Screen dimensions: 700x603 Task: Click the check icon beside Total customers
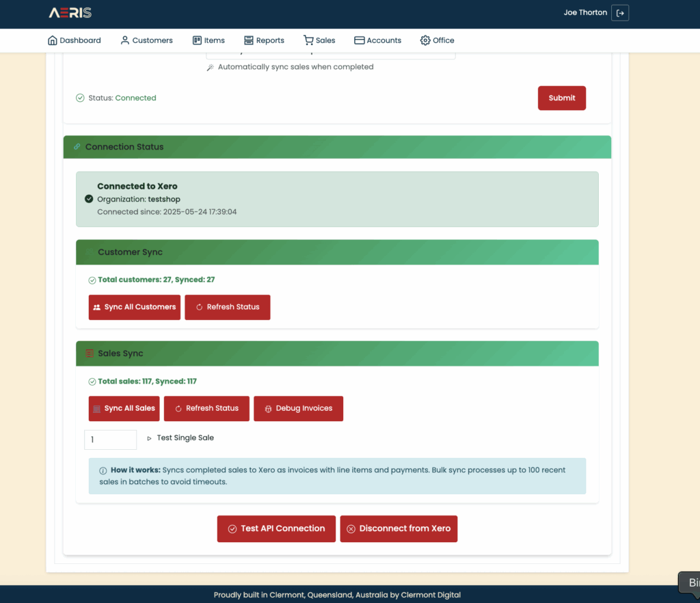coord(92,280)
